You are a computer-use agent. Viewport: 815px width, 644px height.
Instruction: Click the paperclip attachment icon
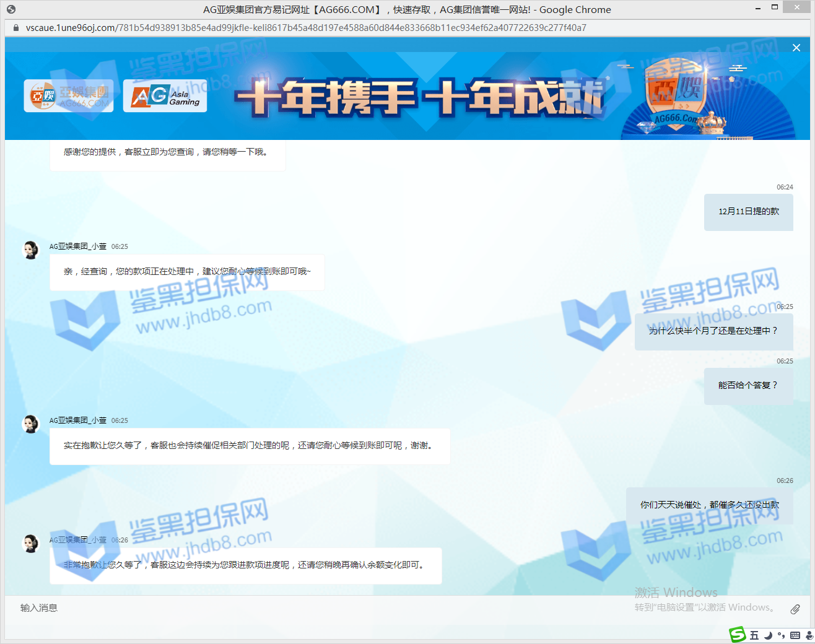pos(795,609)
